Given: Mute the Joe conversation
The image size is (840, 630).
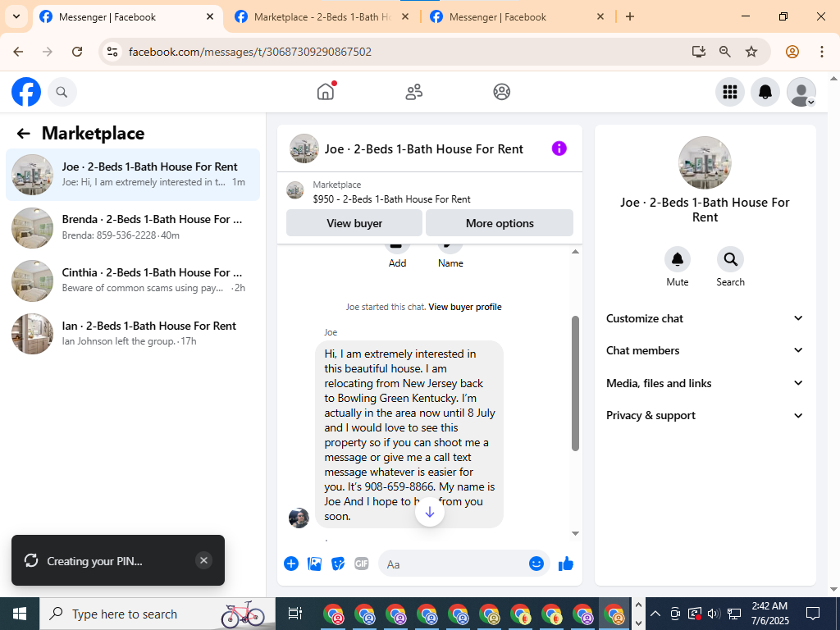Looking at the screenshot, I should point(677,267).
